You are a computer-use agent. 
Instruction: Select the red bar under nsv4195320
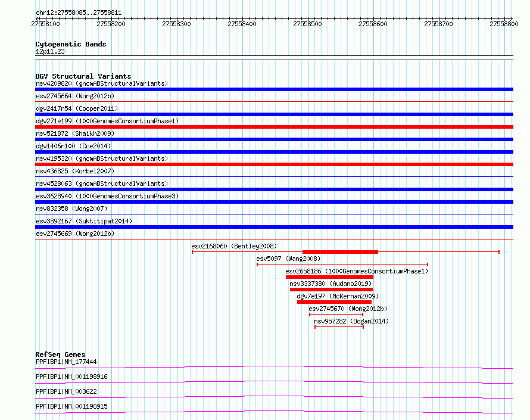[274, 164]
